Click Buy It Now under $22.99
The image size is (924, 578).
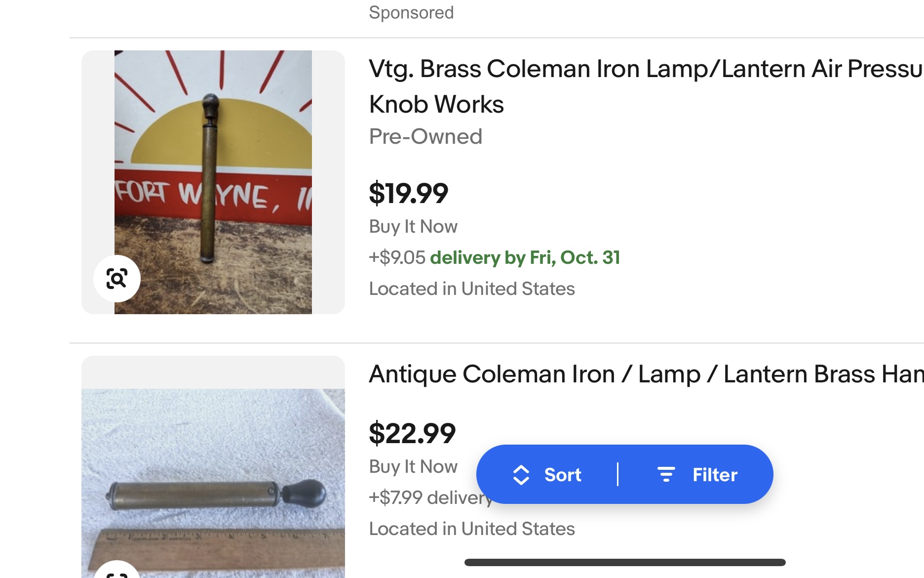413,466
